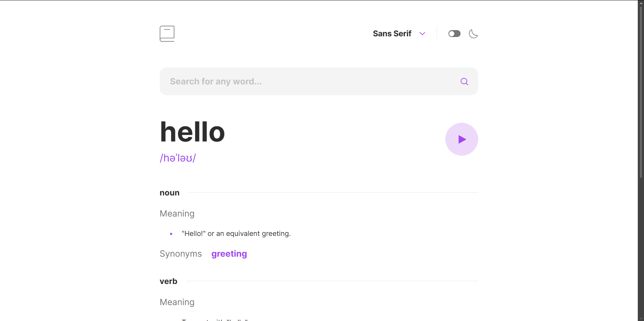The width and height of the screenshot is (644, 321).
Task: Click the noun definition about equivalent greeting
Action: click(236, 234)
